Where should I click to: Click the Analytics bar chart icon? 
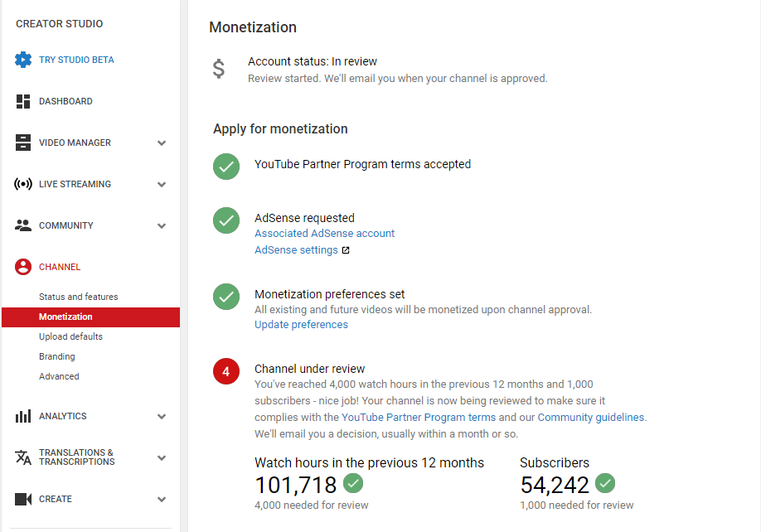click(x=23, y=416)
